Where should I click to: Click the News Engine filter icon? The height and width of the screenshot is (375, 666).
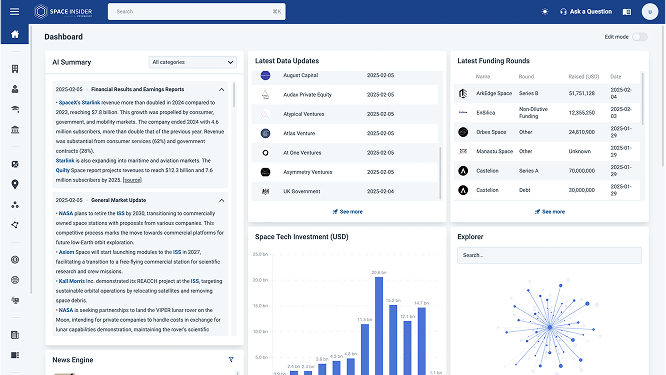231,360
